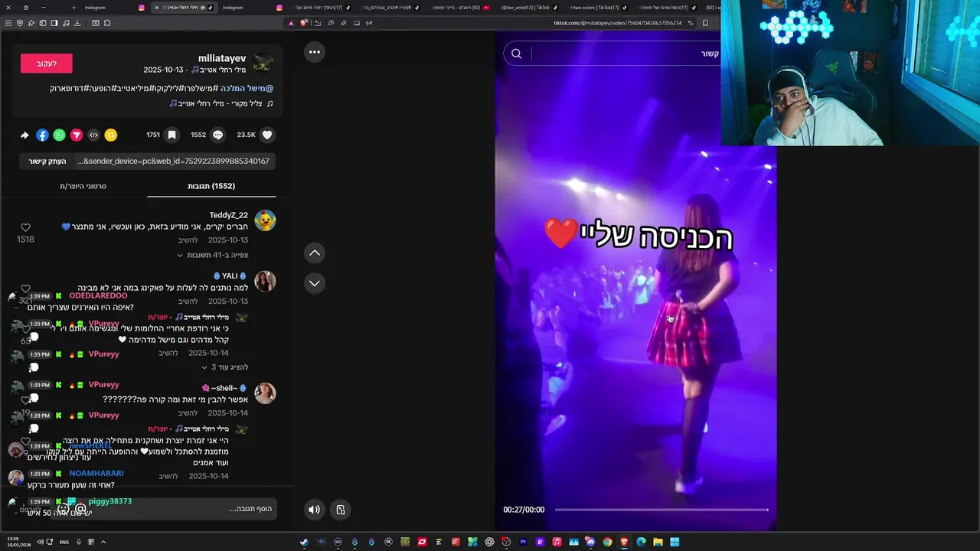Open the Brave Leo chat icon in toolbar

coord(31,23)
